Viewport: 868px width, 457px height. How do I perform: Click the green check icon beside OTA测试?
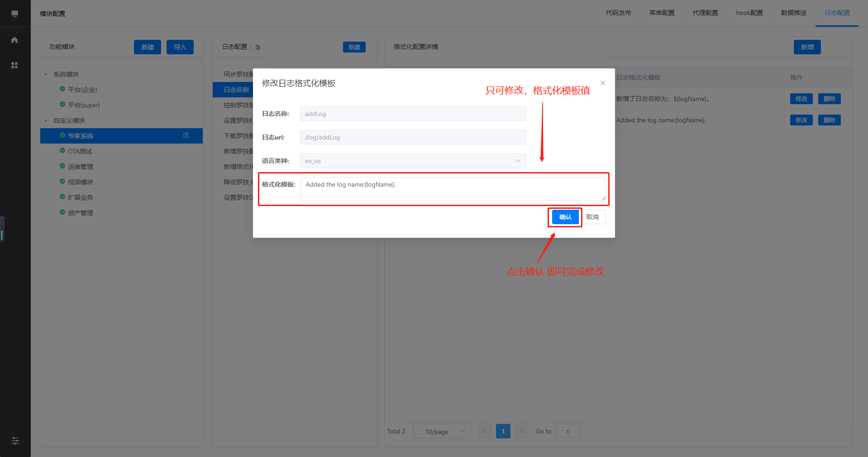62,151
